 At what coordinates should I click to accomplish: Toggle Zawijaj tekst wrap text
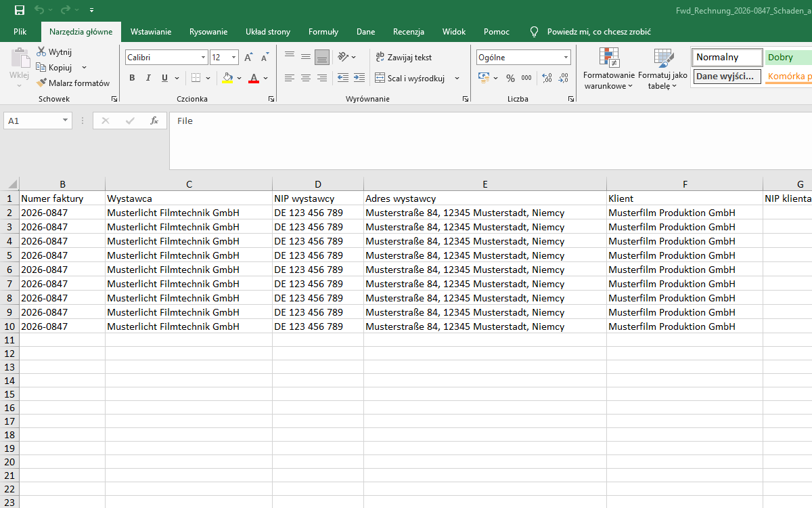[x=403, y=58]
